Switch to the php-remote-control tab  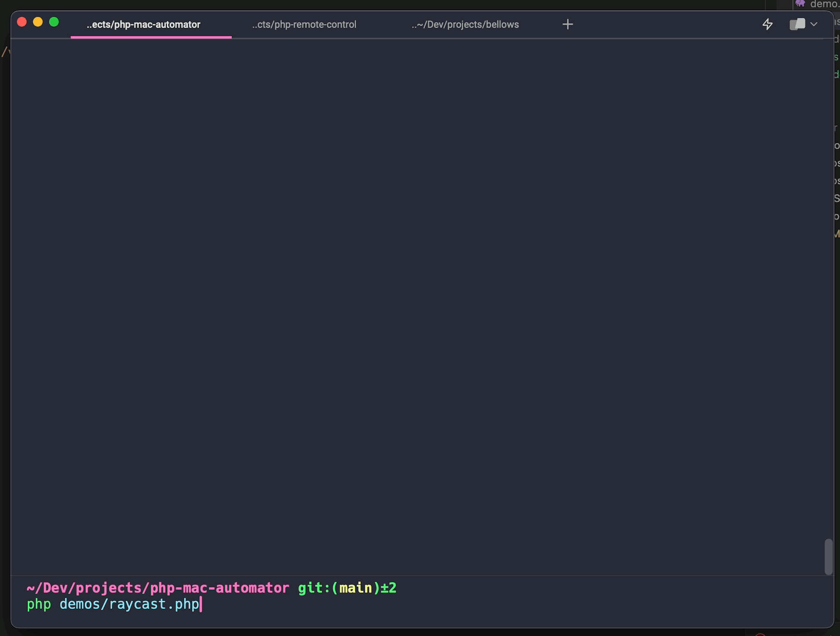[x=304, y=25]
